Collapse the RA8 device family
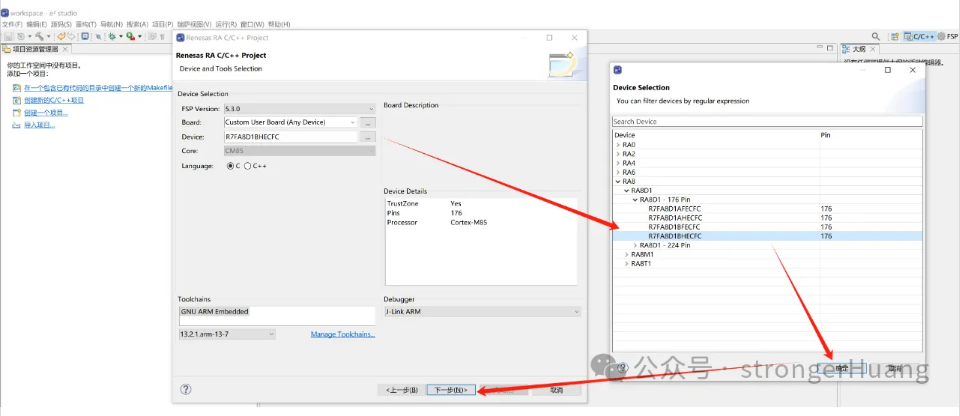Viewport: 960px width, 416px height. pyautogui.click(x=618, y=181)
